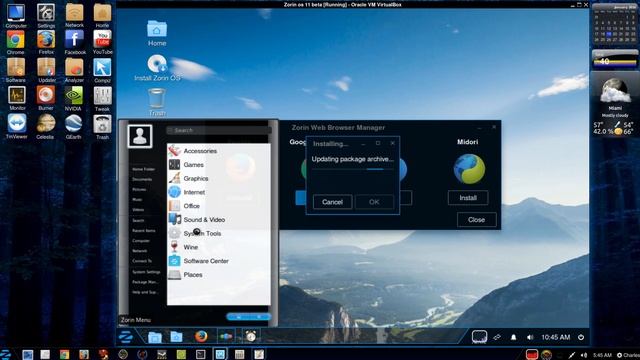The image size is (640, 360).
Task: Click the blue bar at Zorin menu bottom
Action: click(x=249, y=317)
